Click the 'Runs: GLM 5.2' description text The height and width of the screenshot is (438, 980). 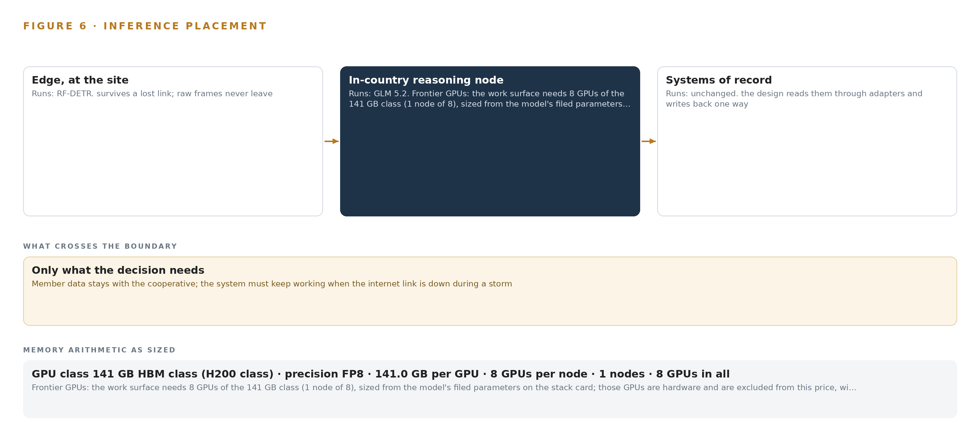(x=489, y=99)
